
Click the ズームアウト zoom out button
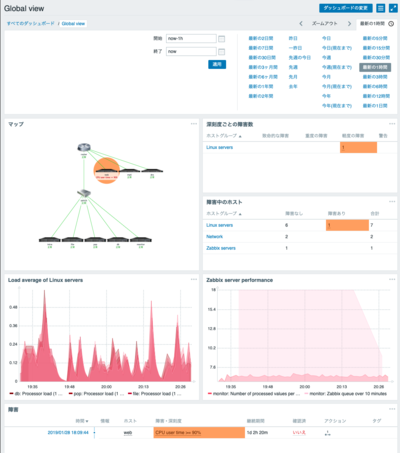pos(325,24)
